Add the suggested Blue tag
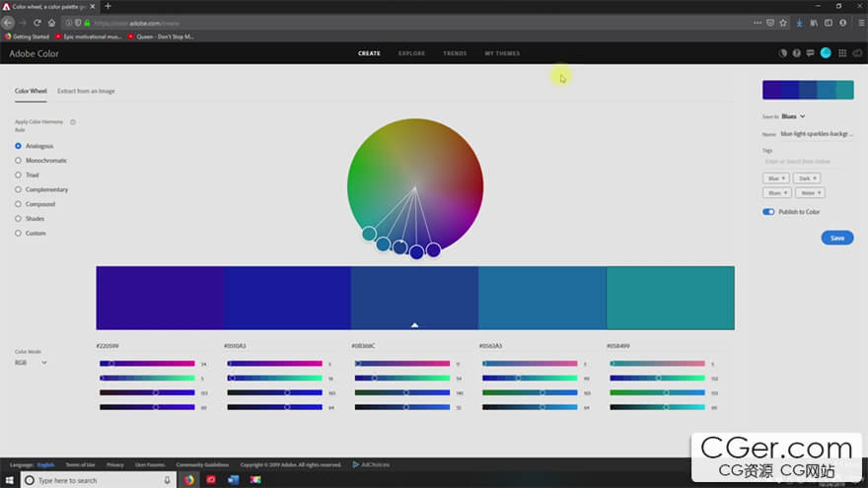This screenshot has width=868, height=488. [776, 178]
